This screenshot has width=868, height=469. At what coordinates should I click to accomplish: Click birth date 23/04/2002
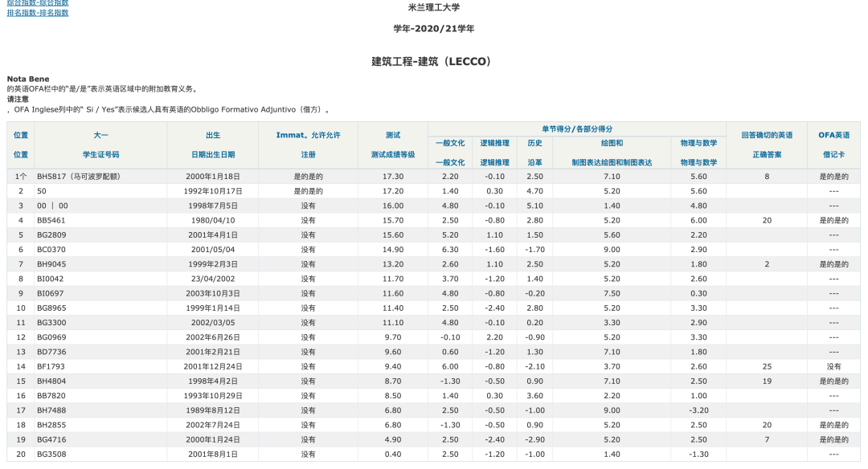click(x=213, y=279)
